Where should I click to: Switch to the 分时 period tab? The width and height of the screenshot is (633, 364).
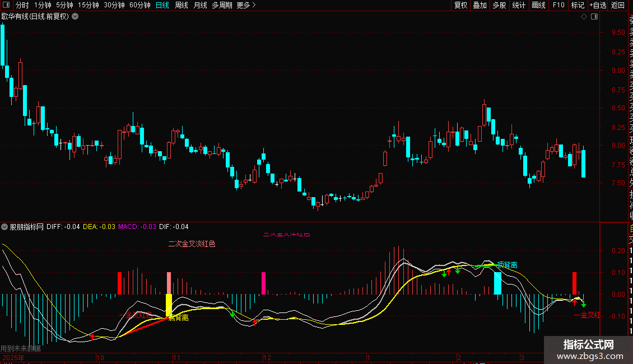[22, 5]
